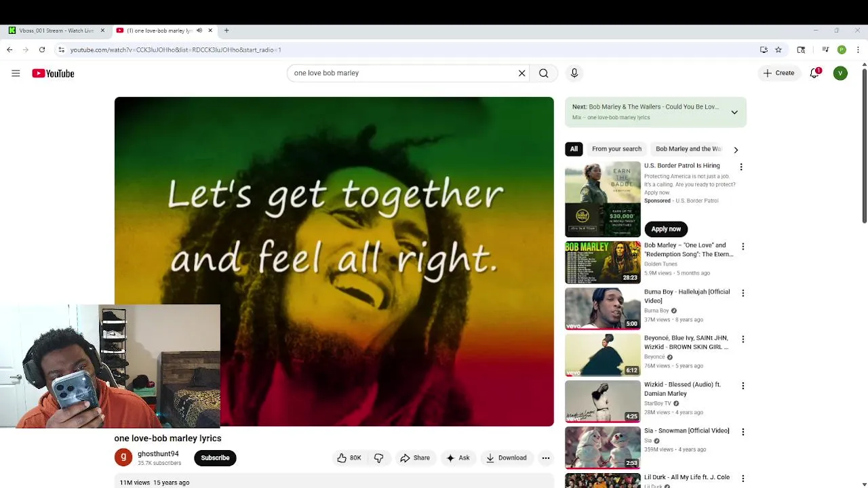Click the browser address bar URL
Screen dimensions: 868x488
click(176, 49)
